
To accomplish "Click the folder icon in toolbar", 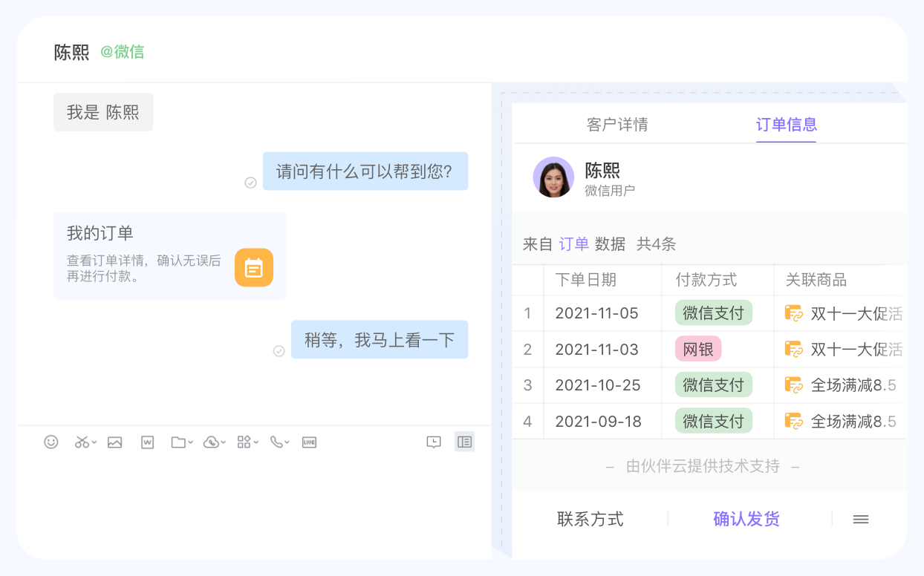I will (178, 442).
